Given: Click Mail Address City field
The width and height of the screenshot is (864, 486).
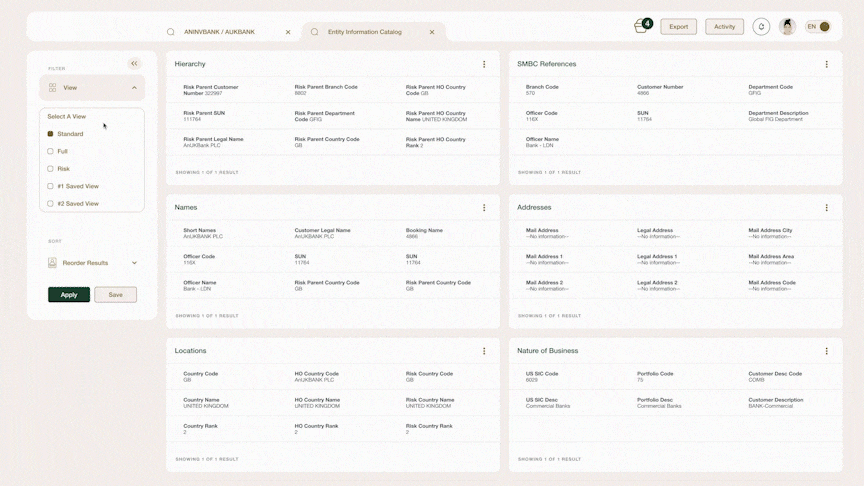Looking at the screenshot, I should pyautogui.click(x=770, y=233).
